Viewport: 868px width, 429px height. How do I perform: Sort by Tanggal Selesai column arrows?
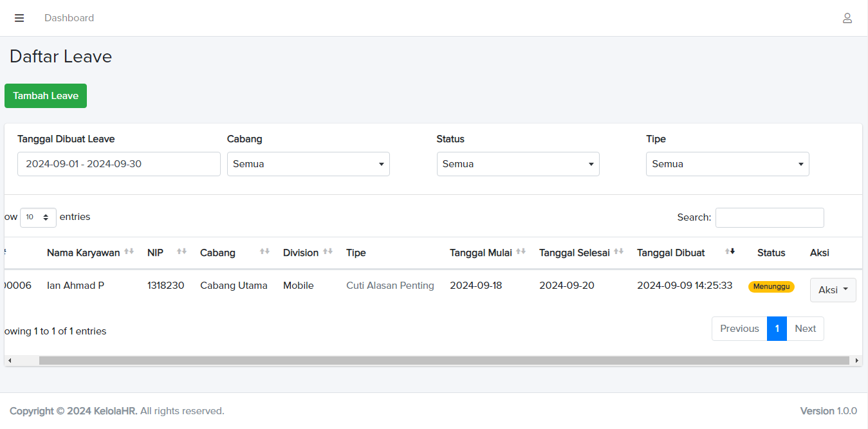pos(618,251)
